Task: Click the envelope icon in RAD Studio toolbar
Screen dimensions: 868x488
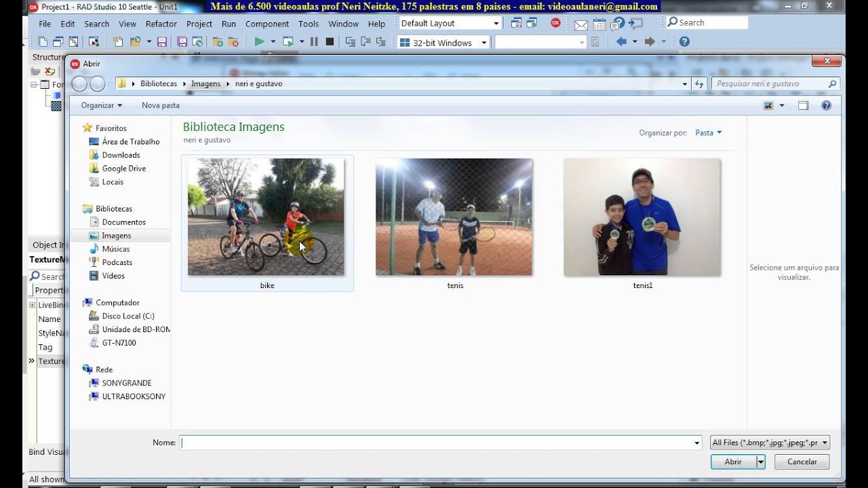Action: pyautogui.click(x=581, y=25)
